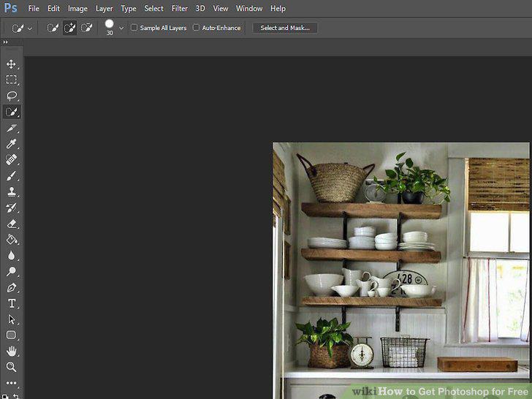Select the Pen tool
Screen dimensions: 532x399
11,288
